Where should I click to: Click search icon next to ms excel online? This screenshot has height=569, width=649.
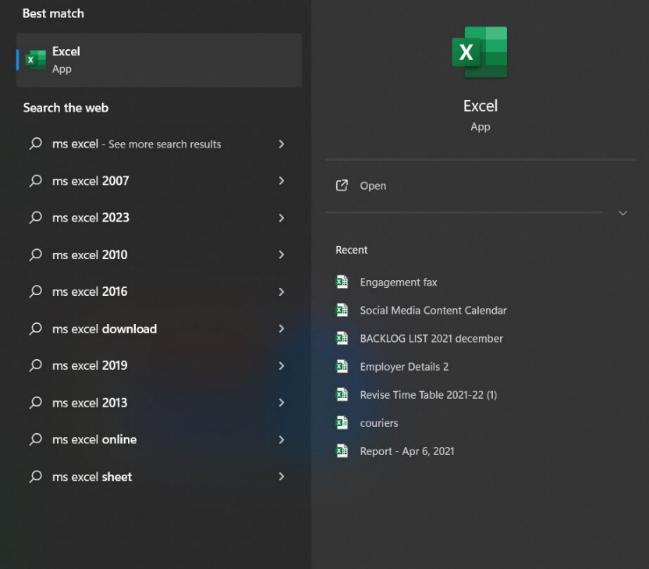[36, 439]
